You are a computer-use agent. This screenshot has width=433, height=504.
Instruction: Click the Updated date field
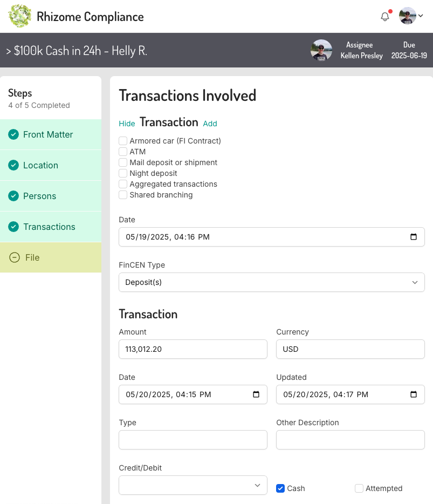click(350, 394)
